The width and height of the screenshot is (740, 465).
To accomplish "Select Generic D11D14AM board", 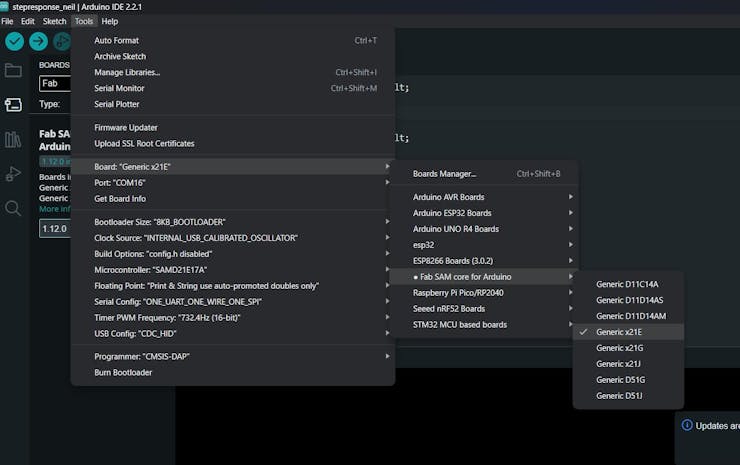I will 628,316.
